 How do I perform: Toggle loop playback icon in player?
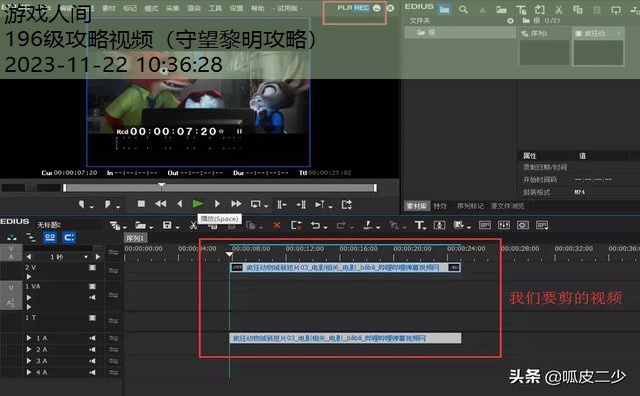[x=256, y=204]
